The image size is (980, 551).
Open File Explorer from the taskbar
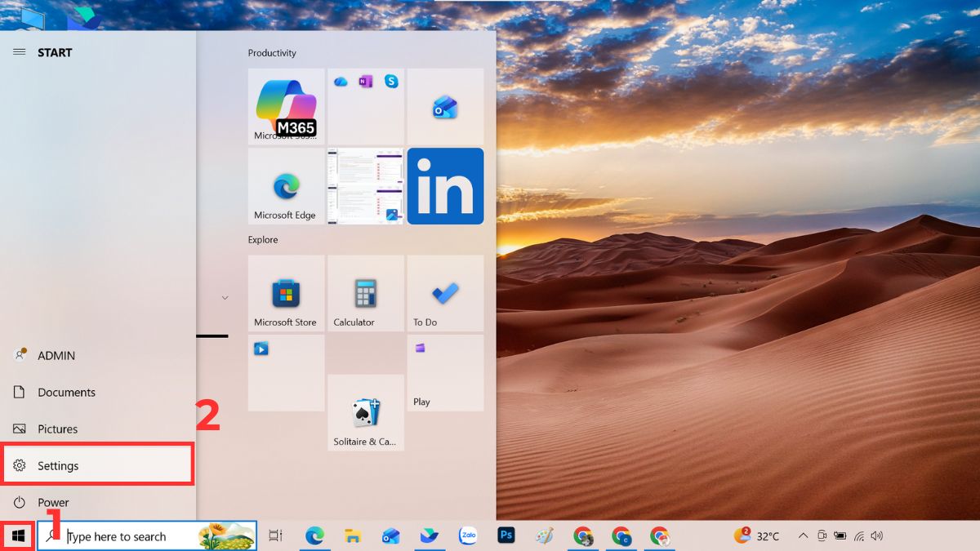pos(353,536)
